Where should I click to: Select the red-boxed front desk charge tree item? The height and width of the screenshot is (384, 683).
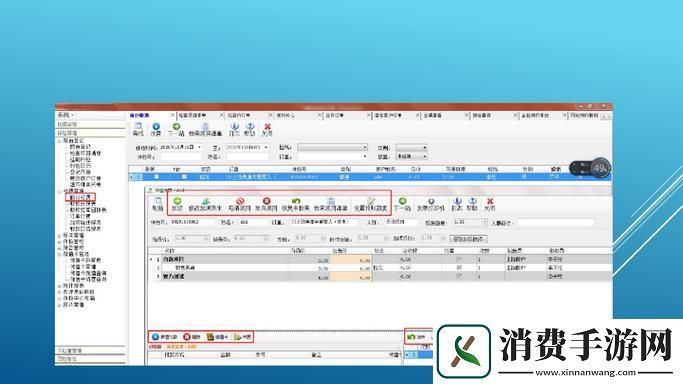pos(81,197)
